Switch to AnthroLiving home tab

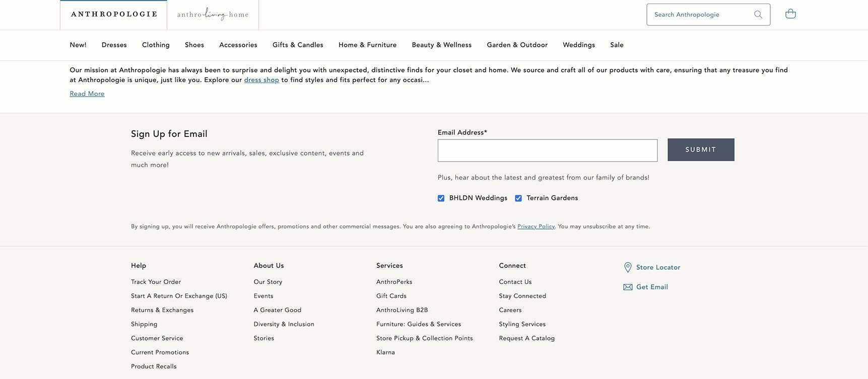tap(213, 15)
